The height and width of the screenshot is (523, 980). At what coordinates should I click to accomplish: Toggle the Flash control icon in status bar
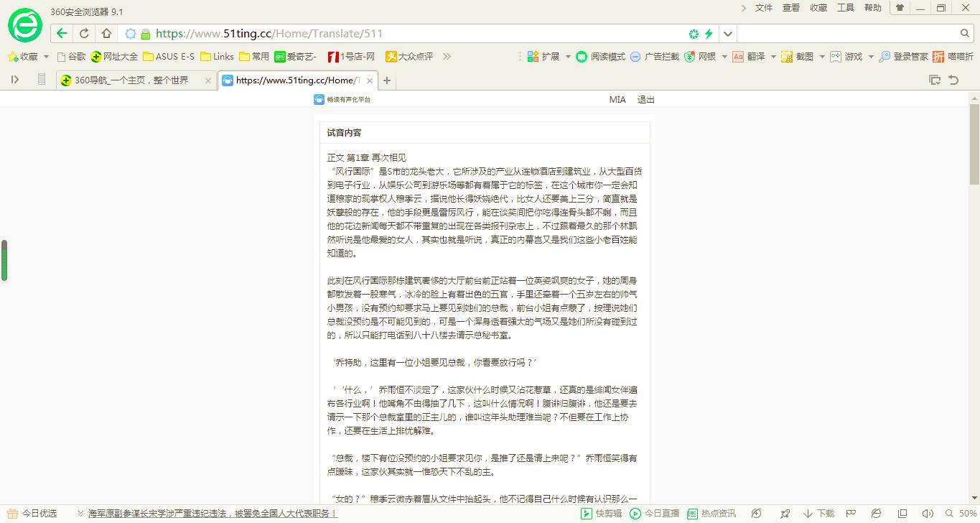point(755,514)
